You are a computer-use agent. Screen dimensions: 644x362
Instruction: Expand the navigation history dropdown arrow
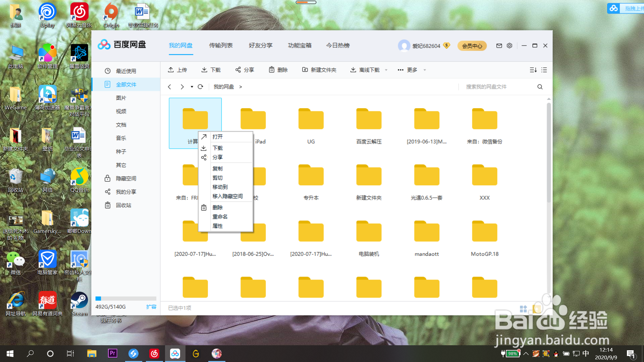[192, 86]
